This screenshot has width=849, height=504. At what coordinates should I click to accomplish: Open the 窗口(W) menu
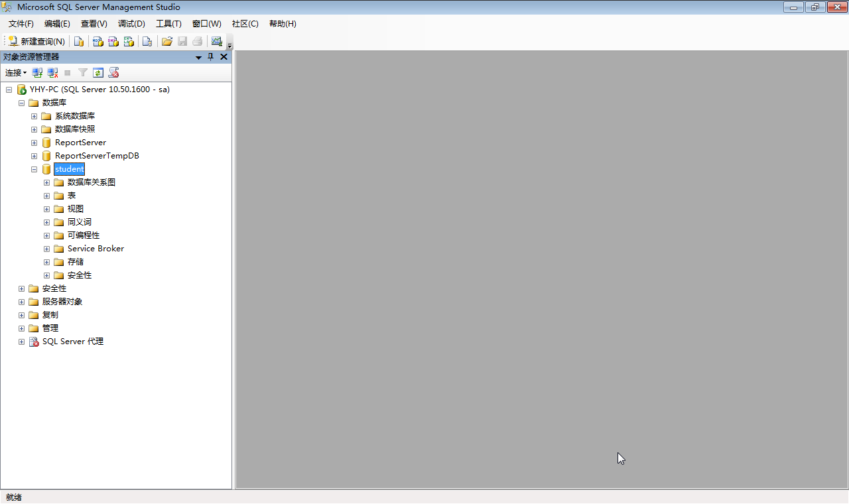206,24
